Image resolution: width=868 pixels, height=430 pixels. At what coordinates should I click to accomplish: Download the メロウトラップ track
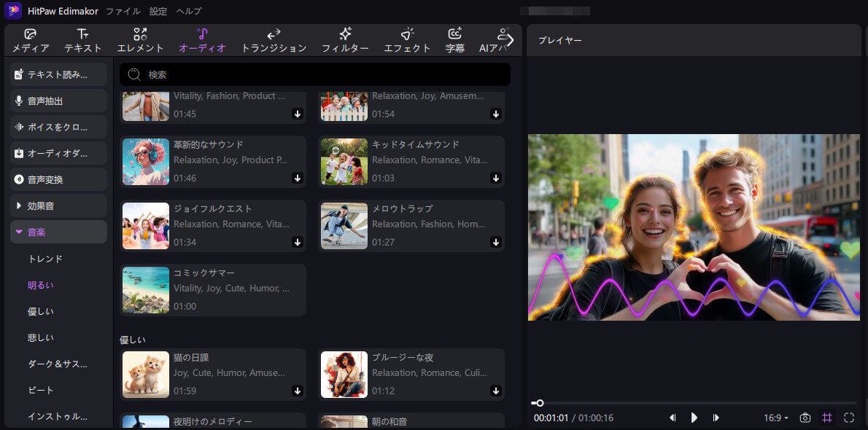[495, 242]
